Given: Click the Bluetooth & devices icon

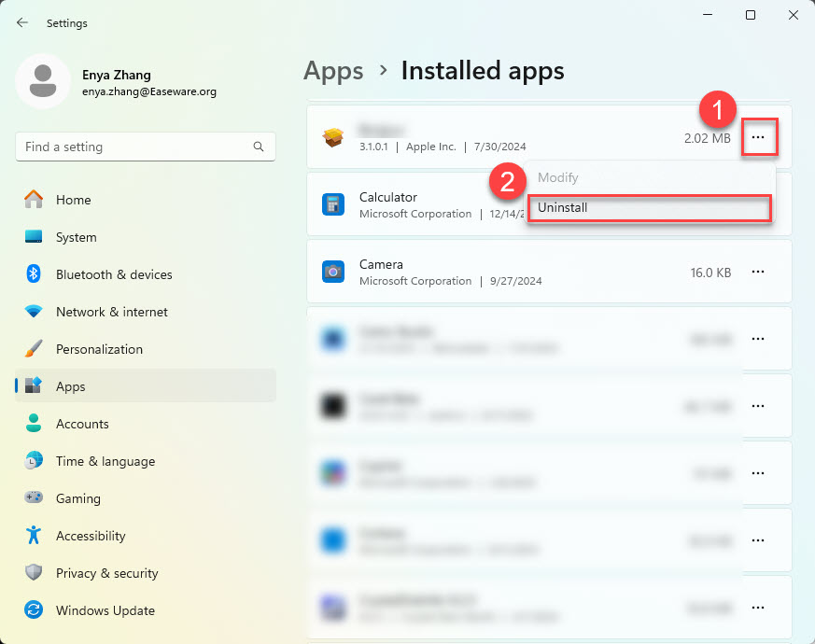Looking at the screenshot, I should pyautogui.click(x=35, y=274).
